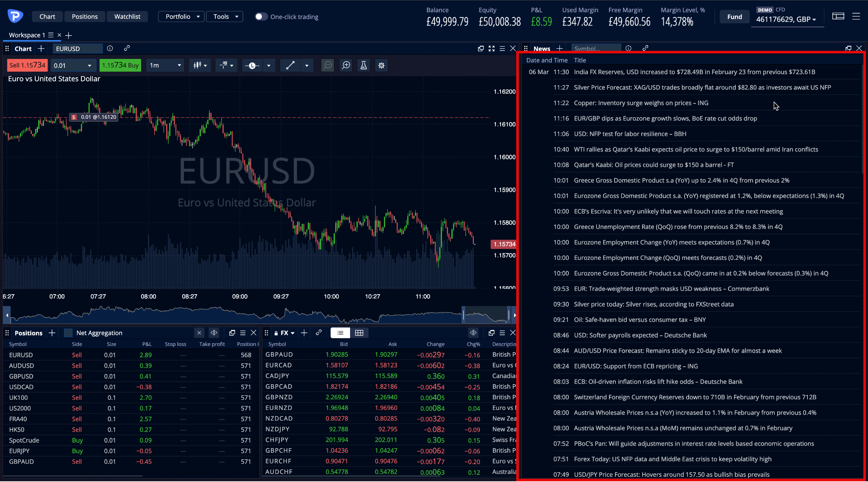The height and width of the screenshot is (482, 868).
Task: Open the Watchlist top menu button
Action: tap(127, 17)
